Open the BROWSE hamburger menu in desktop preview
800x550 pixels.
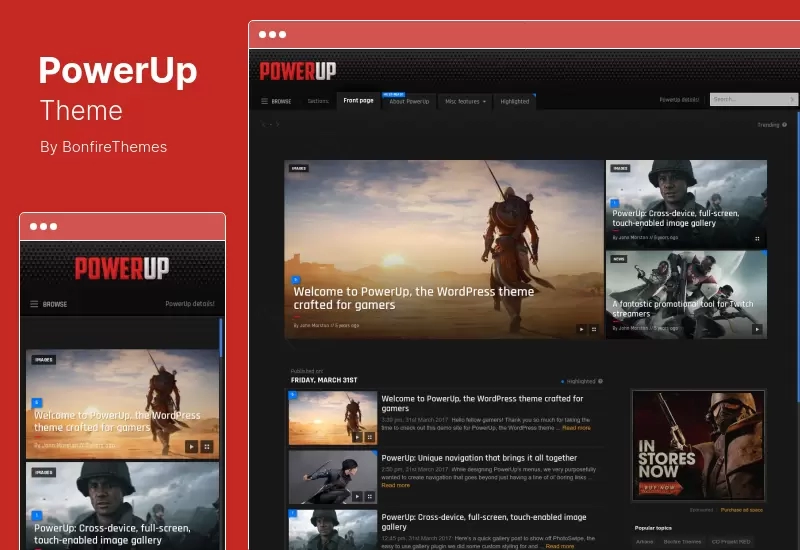[276, 101]
